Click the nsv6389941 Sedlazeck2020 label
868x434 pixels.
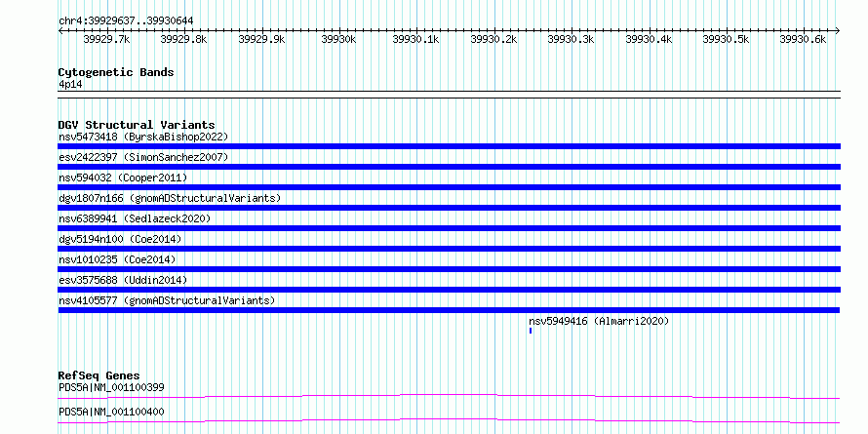tap(135, 218)
